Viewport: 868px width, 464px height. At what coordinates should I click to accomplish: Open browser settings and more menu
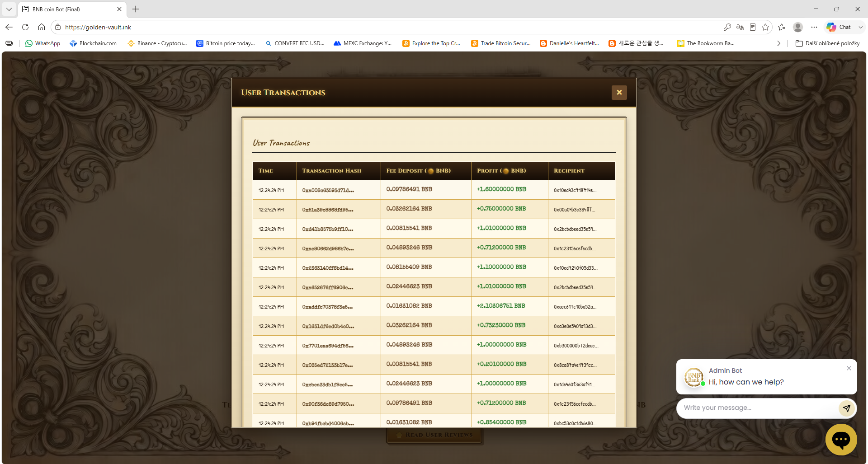point(814,27)
